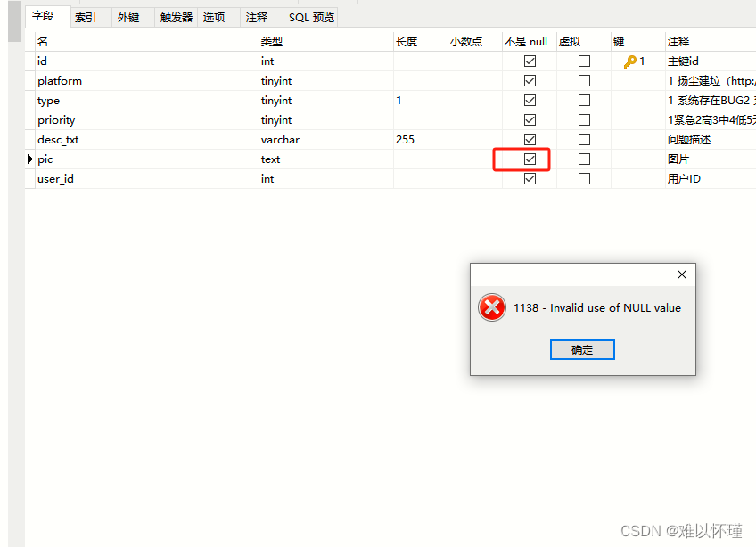
Task: Toggle not-null checkbox for platform field
Action: point(530,80)
